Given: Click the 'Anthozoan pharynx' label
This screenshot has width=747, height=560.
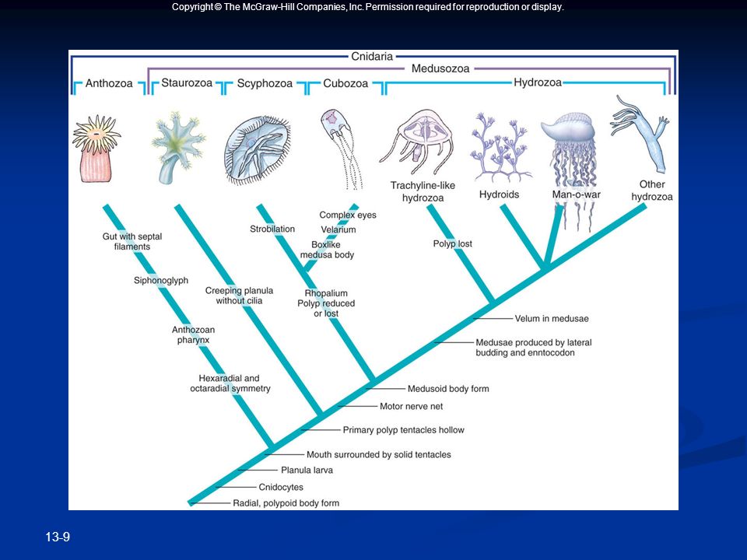Looking at the screenshot, I should coord(194,334).
